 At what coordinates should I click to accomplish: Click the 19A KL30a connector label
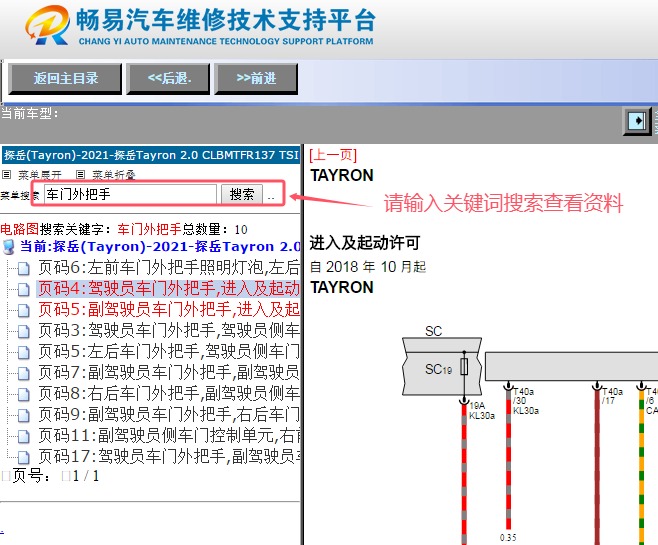(482, 411)
